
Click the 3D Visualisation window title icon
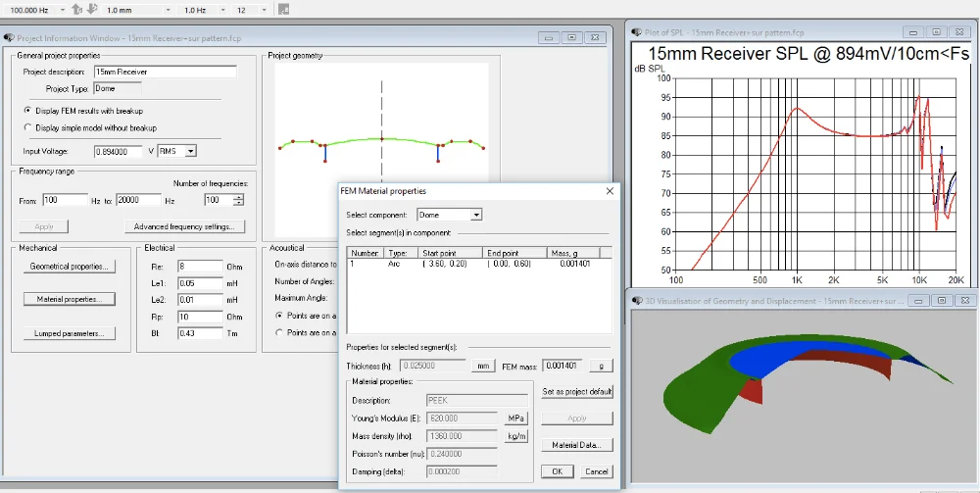pyautogui.click(x=636, y=301)
